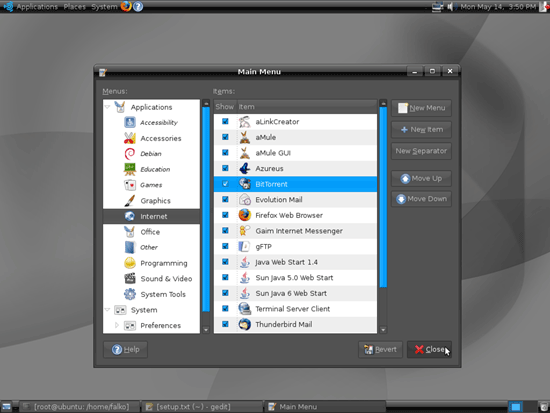The image size is (550, 413).
Task: Toggle the Sun Java 6 Web Start checkbox
Action: click(x=225, y=293)
